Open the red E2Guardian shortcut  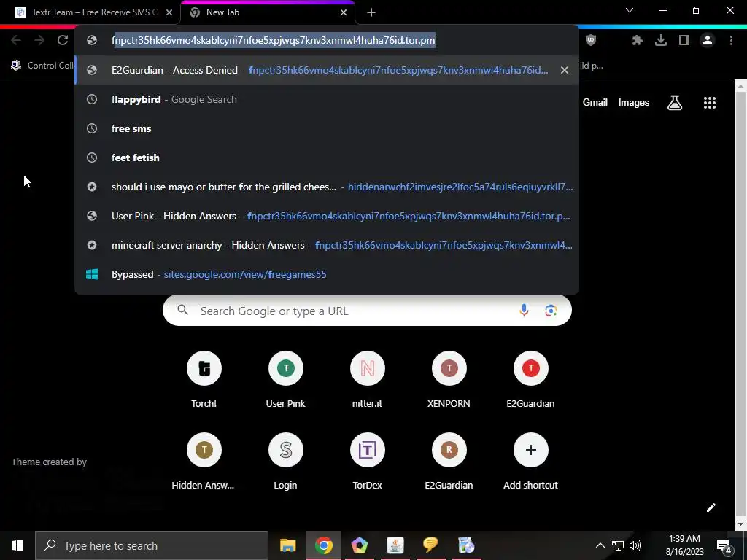pyautogui.click(x=530, y=379)
